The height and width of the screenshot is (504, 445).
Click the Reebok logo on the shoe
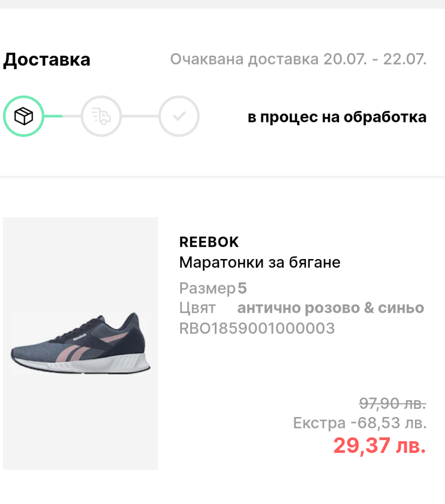[x=80, y=338]
